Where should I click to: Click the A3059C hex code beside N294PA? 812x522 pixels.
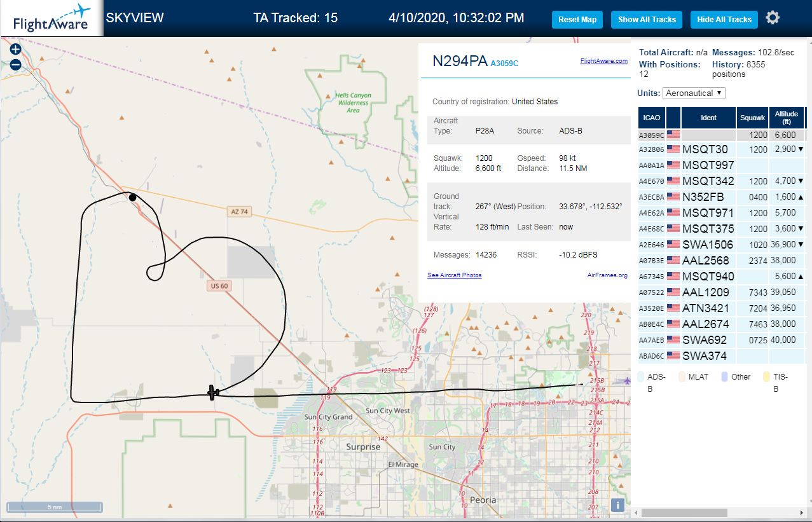point(504,64)
